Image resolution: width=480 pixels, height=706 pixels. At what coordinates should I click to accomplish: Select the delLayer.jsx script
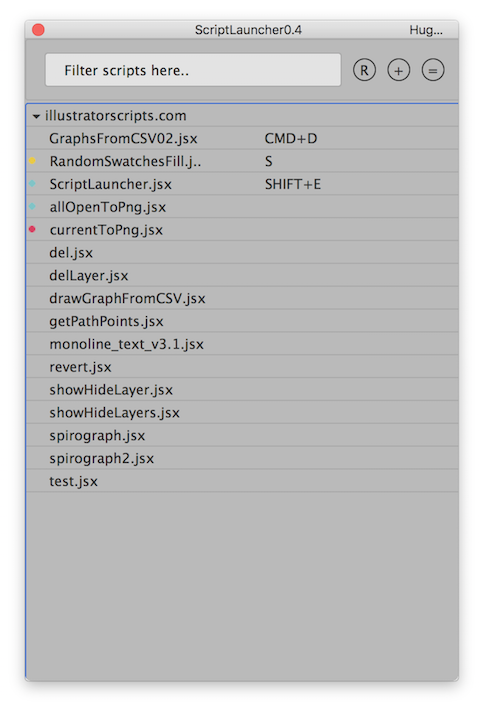[242, 275]
